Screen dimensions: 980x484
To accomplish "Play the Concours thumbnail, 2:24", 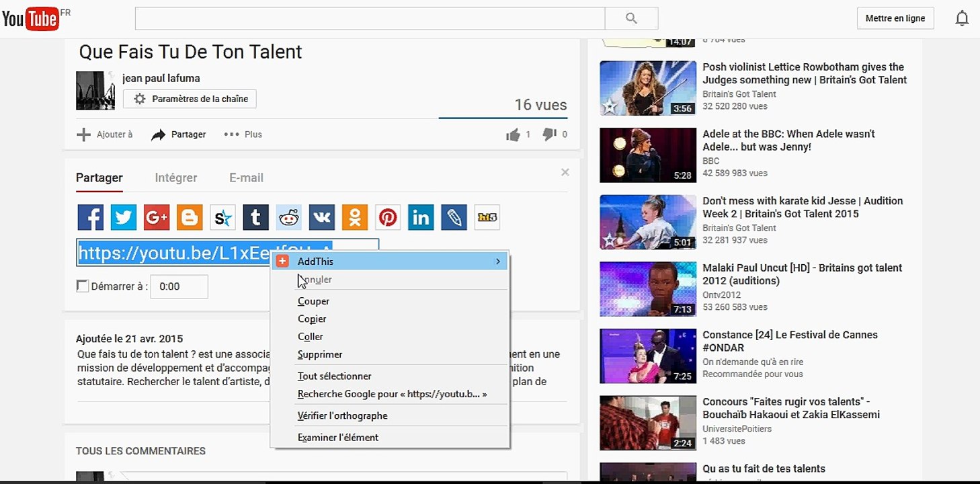I will [x=648, y=422].
